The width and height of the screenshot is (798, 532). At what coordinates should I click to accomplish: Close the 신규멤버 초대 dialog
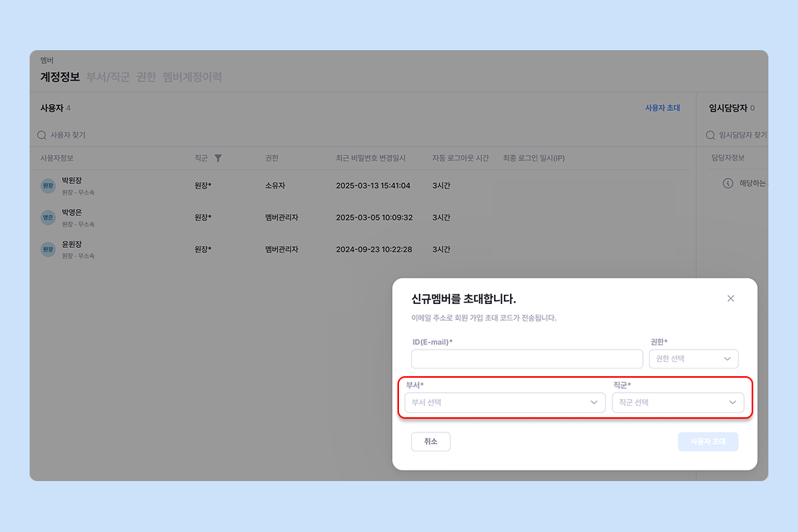(730, 299)
